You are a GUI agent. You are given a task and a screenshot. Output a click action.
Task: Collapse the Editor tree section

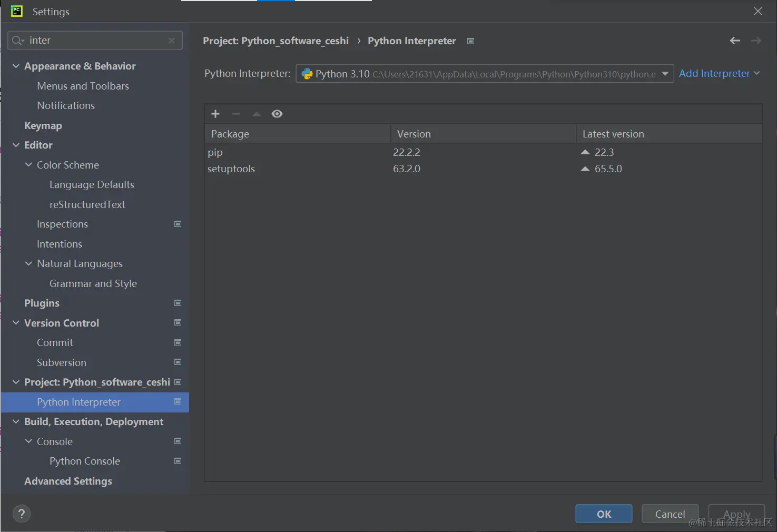coord(16,145)
